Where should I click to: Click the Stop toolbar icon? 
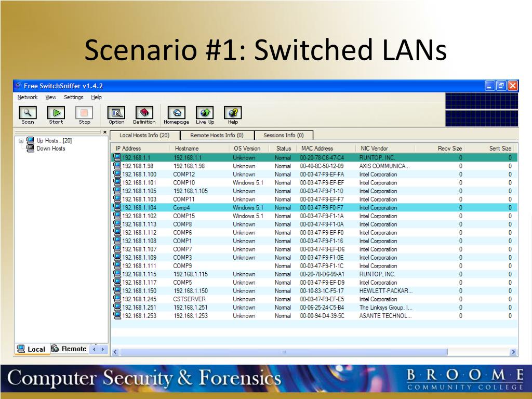[x=84, y=113]
